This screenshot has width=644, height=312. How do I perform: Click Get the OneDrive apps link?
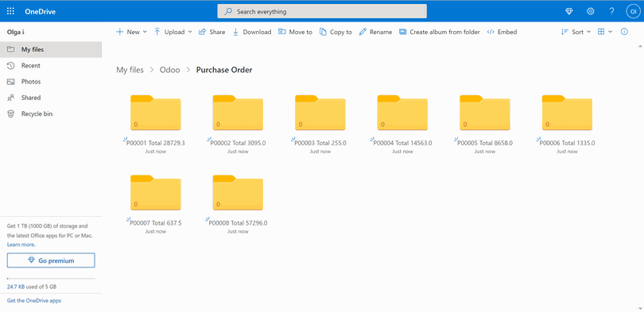34,301
